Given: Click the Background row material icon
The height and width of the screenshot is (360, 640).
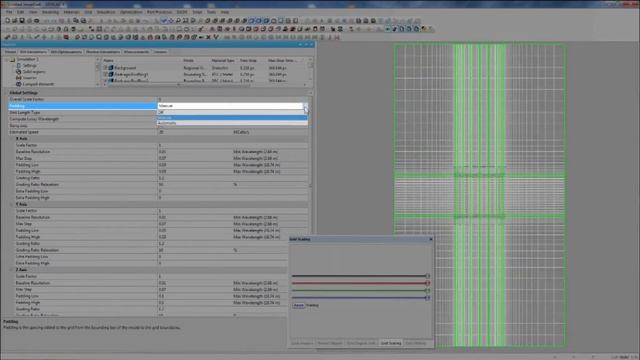Looking at the screenshot, I should pyautogui.click(x=111, y=68).
